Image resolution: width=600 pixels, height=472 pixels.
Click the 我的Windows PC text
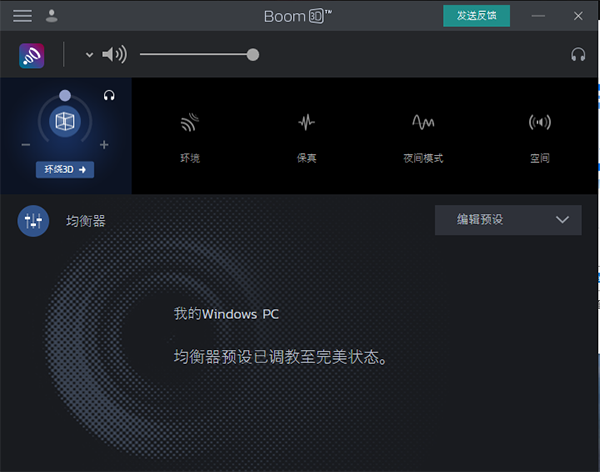click(x=226, y=314)
